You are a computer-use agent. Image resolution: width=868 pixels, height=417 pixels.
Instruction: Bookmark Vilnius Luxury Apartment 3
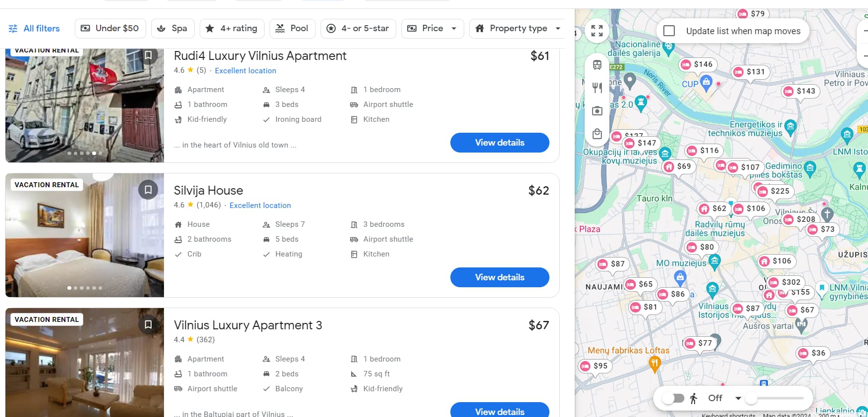[x=148, y=324]
